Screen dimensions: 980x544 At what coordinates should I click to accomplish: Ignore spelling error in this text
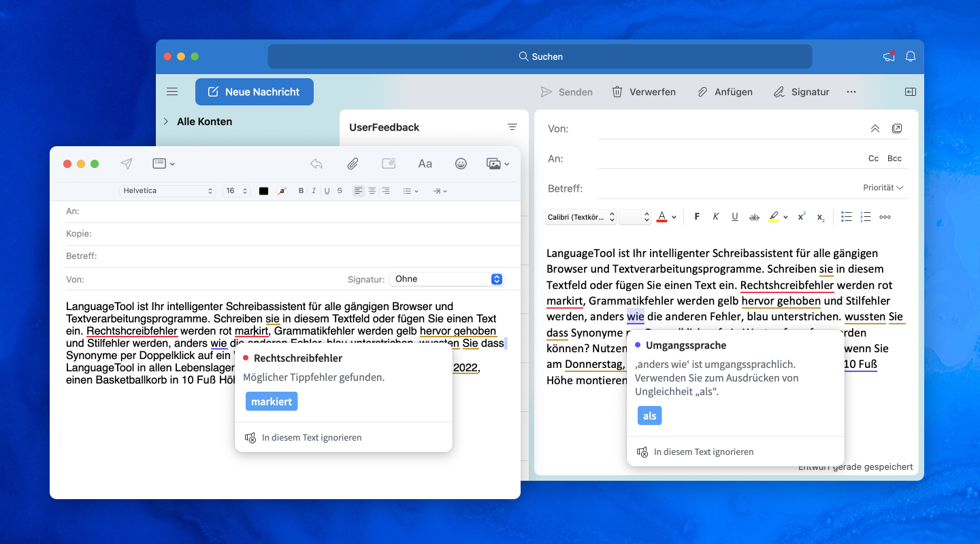(x=304, y=437)
